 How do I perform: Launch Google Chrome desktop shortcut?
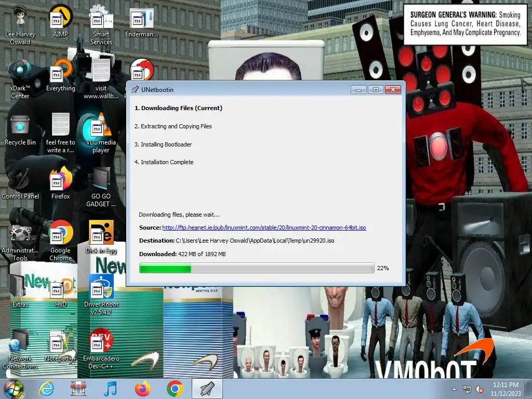pyautogui.click(x=60, y=241)
